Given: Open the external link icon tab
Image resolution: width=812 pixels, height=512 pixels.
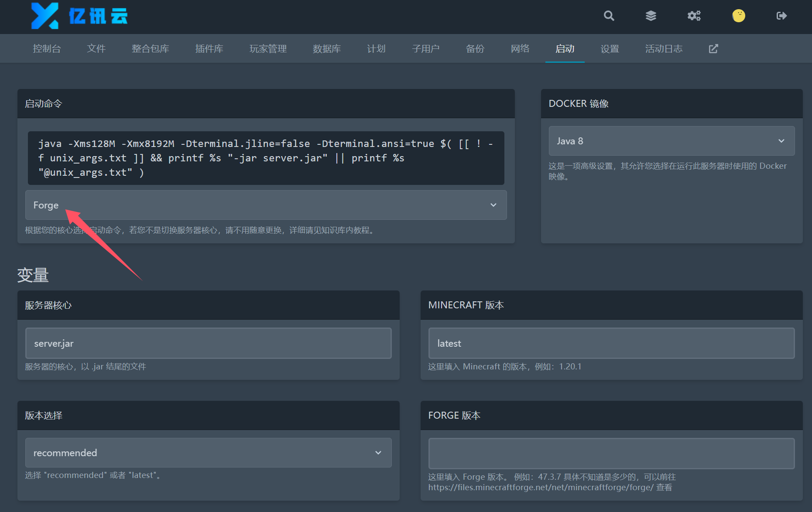Looking at the screenshot, I should click(x=713, y=49).
